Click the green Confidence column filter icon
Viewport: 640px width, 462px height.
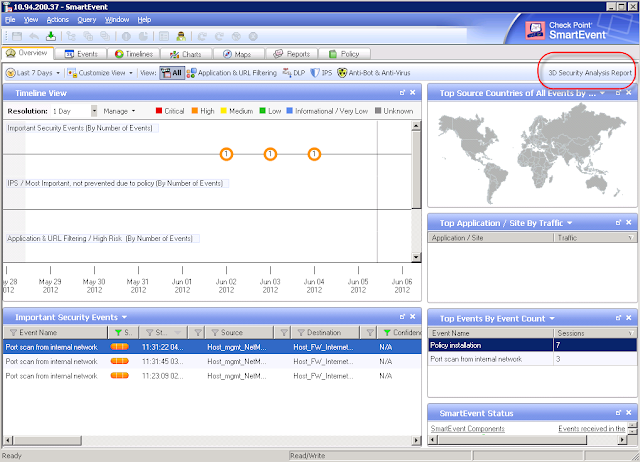[387, 333]
